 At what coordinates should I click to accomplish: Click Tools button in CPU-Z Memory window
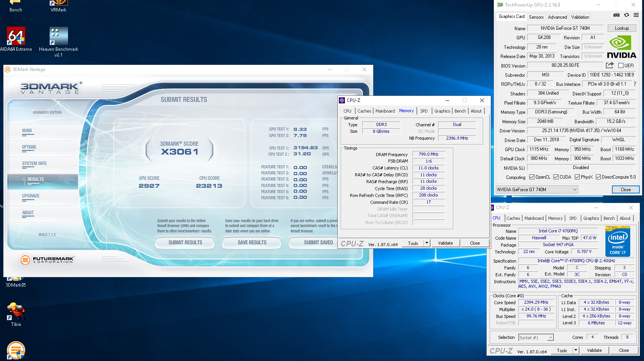(x=413, y=243)
